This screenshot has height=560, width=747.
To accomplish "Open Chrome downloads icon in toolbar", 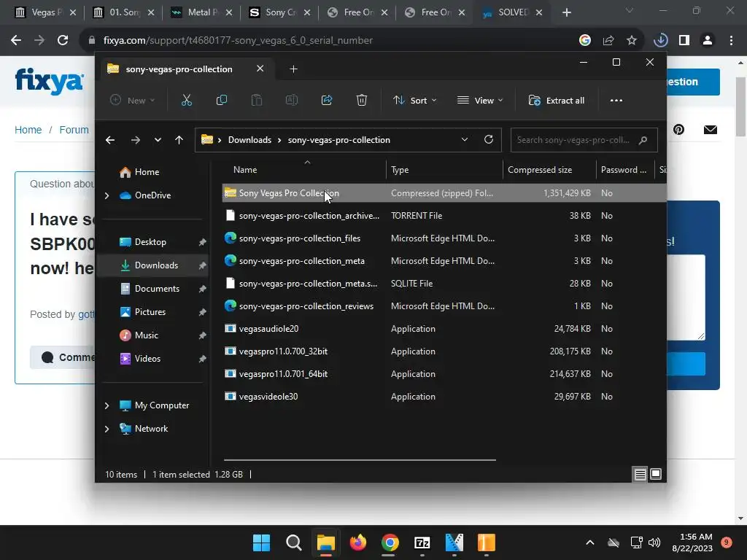I will pos(660,41).
